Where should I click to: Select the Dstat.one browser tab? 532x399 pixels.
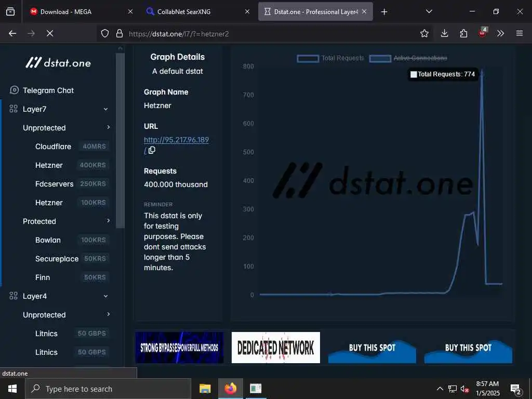coord(315,11)
